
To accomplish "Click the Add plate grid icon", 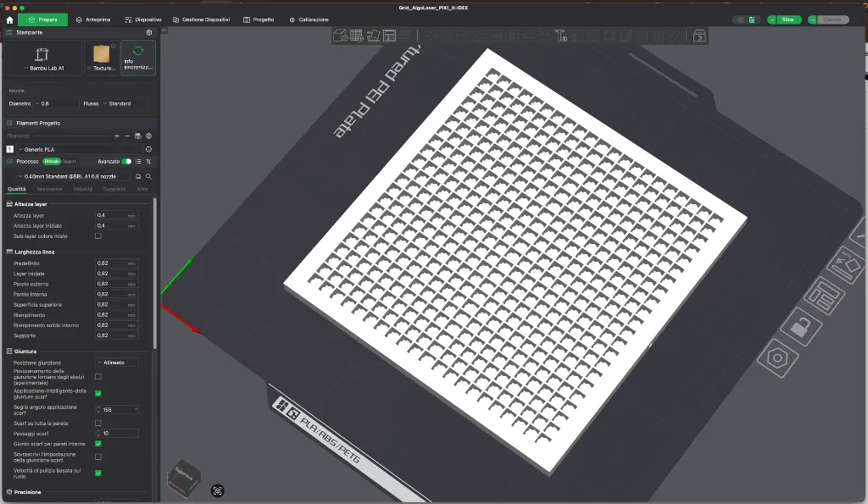I will pos(356,36).
